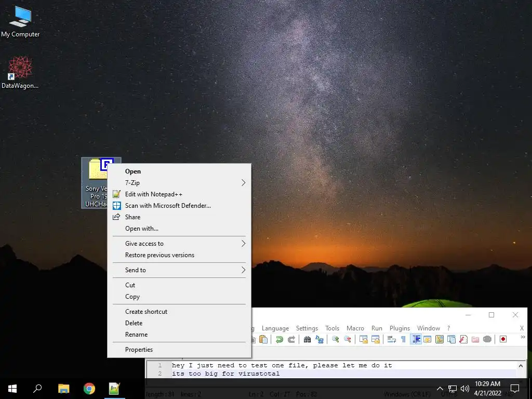This screenshot has height=399, width=532.
Task: Choose Delete in the context menu
Action: [179, 323]
